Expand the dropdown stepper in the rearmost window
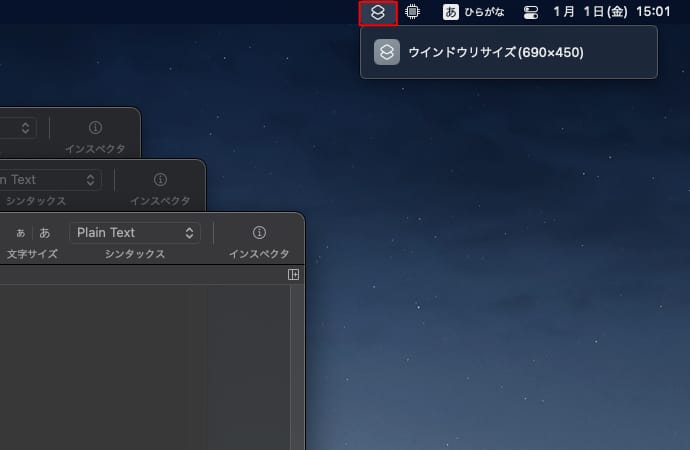The width and height of the screenshot is (690, 450). tap(24, 128)
